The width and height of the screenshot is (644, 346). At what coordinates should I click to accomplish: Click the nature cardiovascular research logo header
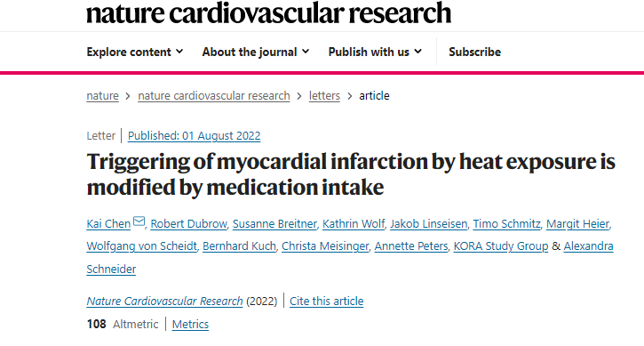click(x=268, y=12)
